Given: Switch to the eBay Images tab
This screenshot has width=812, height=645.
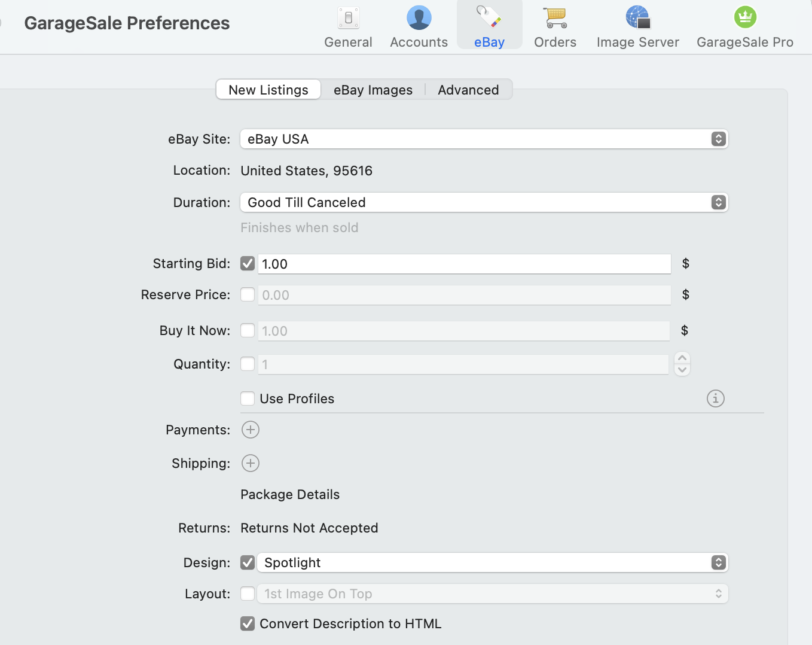Looking at the screenshot, I should point(373,90).
